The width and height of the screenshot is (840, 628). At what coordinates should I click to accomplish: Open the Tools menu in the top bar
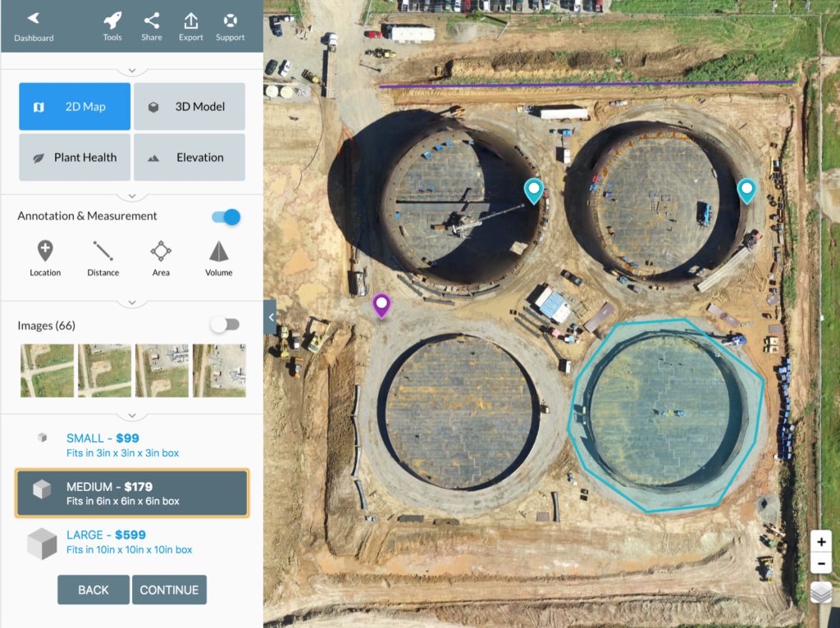[112, 25]
